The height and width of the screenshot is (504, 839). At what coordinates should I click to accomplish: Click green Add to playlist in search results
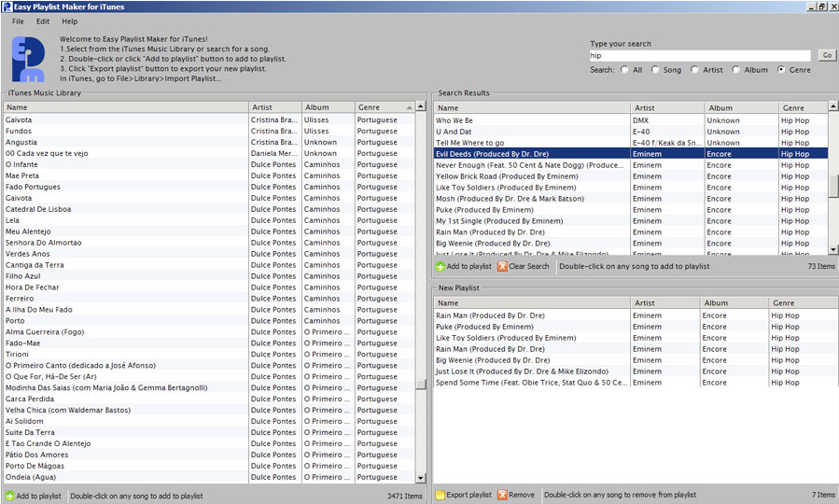[464, 266]
